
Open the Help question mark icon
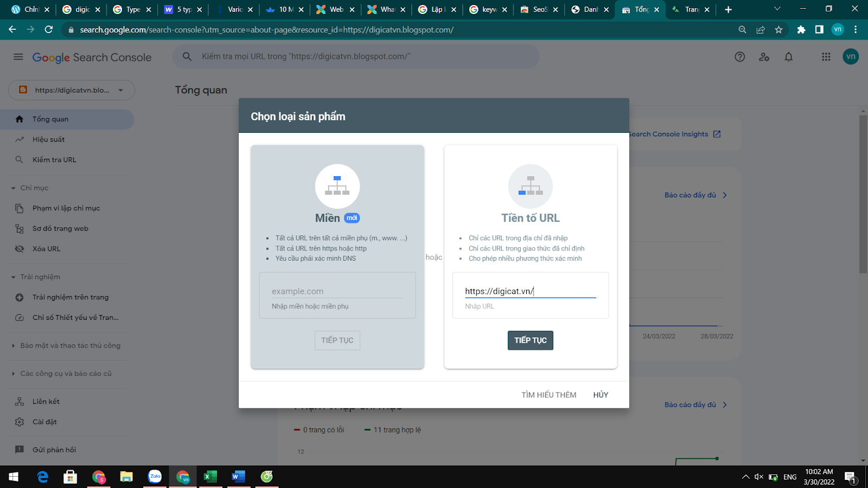coord(740,57)
